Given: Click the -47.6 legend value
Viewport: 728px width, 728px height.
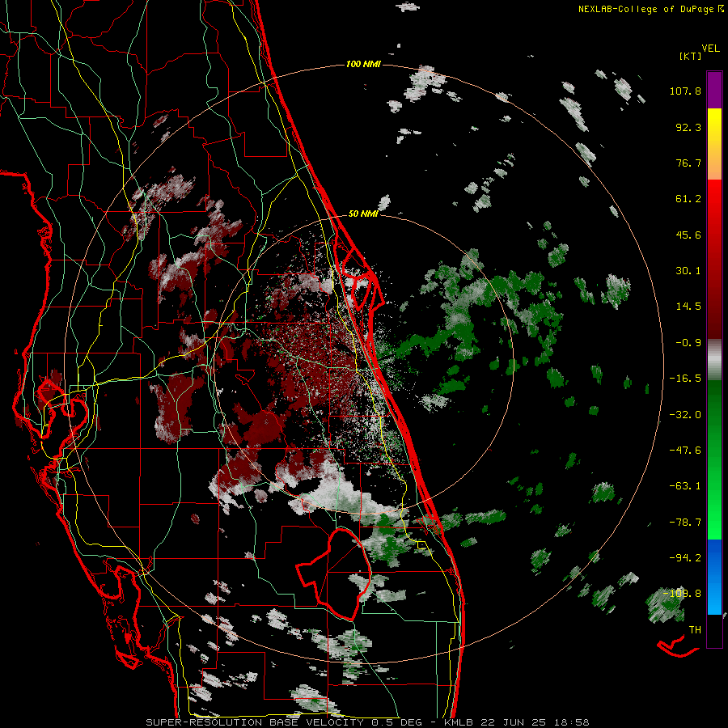Looking at the screenshot, I should (x=685, y=451).
